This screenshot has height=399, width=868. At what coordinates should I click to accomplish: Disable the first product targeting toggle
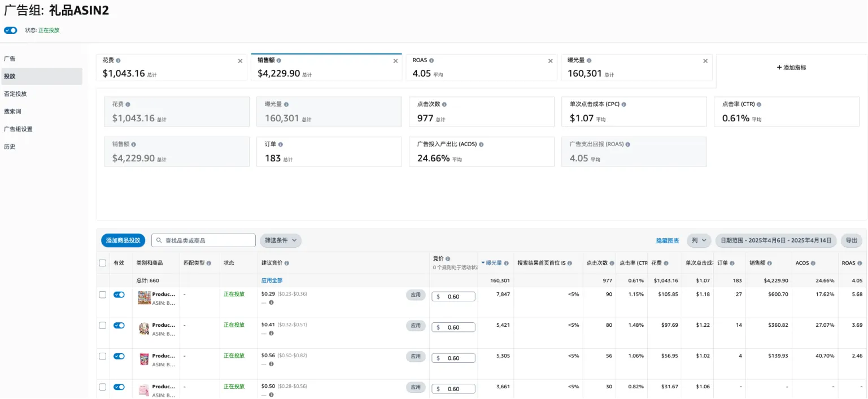click(119, 295)
